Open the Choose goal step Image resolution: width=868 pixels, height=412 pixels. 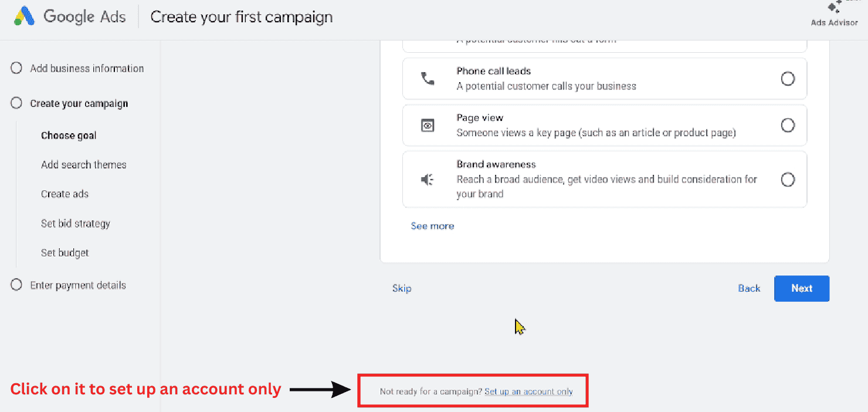[69, 135]
